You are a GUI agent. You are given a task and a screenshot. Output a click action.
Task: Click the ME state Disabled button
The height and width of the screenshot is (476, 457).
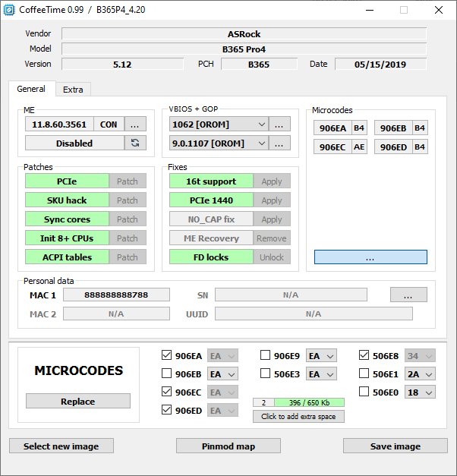coord(74,143)
